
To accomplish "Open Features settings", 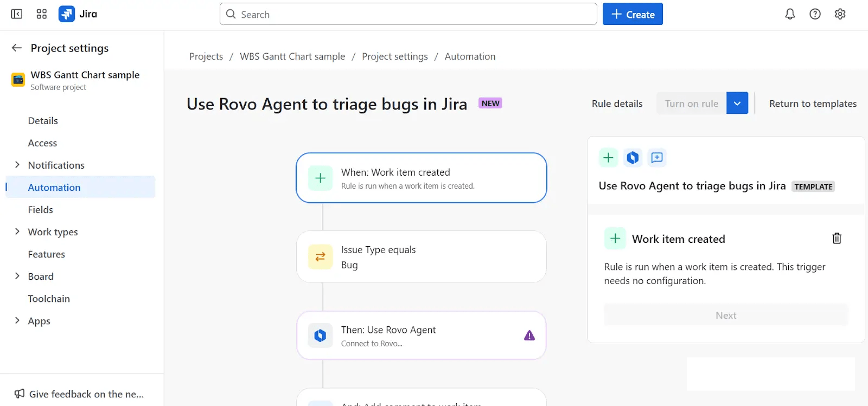I will (x=47, y=254).
